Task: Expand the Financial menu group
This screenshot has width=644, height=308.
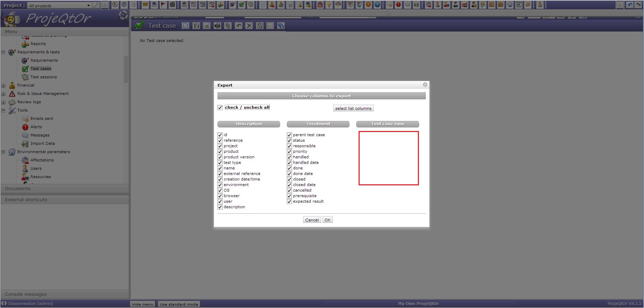Action: coord(3,86)
